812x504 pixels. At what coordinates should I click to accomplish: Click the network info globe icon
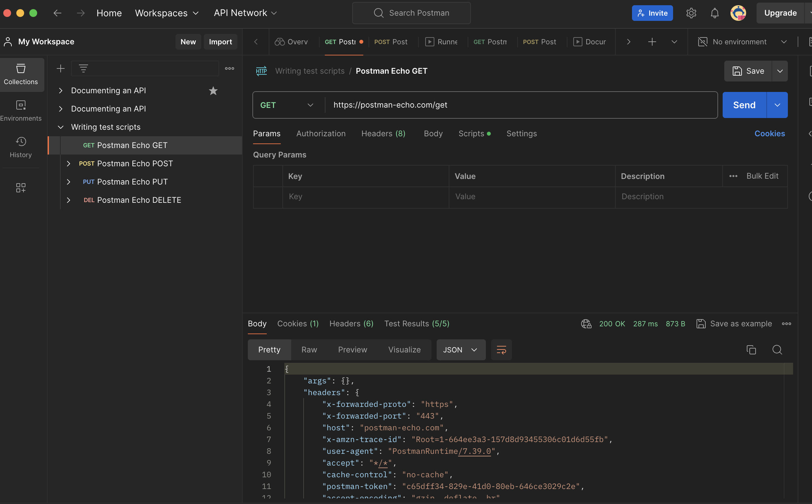tap(586, 324)
